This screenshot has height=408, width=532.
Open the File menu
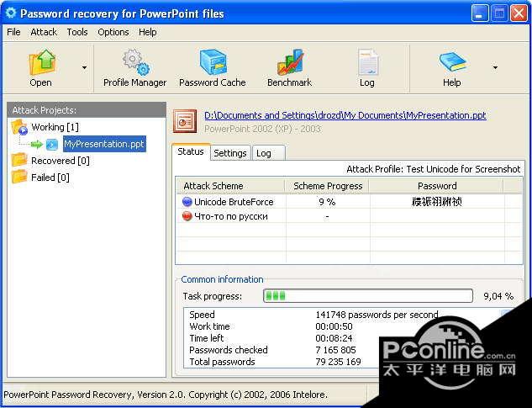point(13,32)
